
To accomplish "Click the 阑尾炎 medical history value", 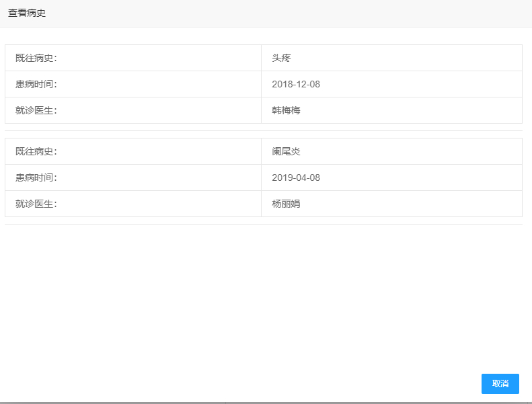I will coord(286,151).
